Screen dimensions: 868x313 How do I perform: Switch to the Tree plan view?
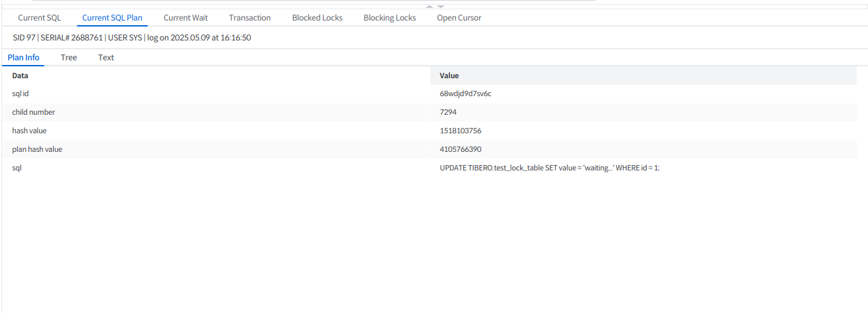point(69,58)
